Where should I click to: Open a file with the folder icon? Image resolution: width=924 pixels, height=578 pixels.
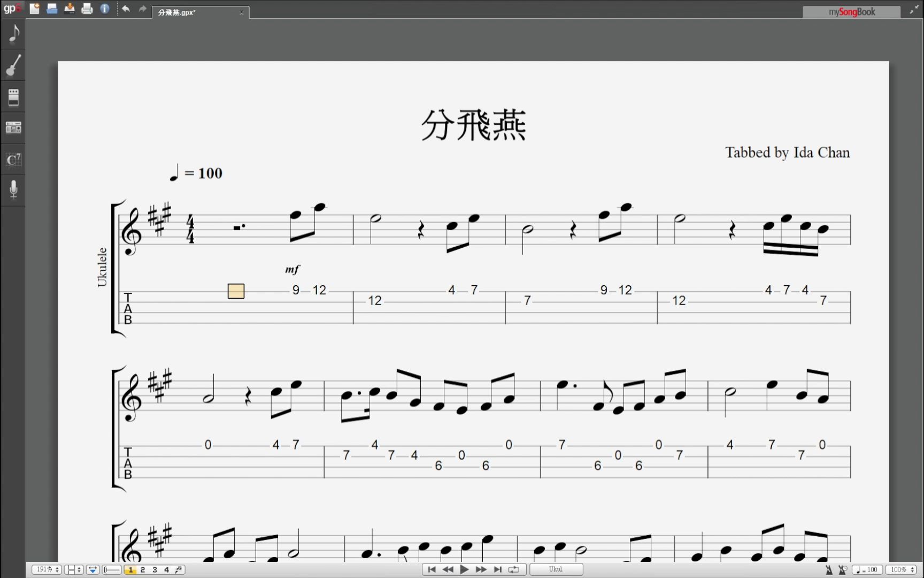52,9
